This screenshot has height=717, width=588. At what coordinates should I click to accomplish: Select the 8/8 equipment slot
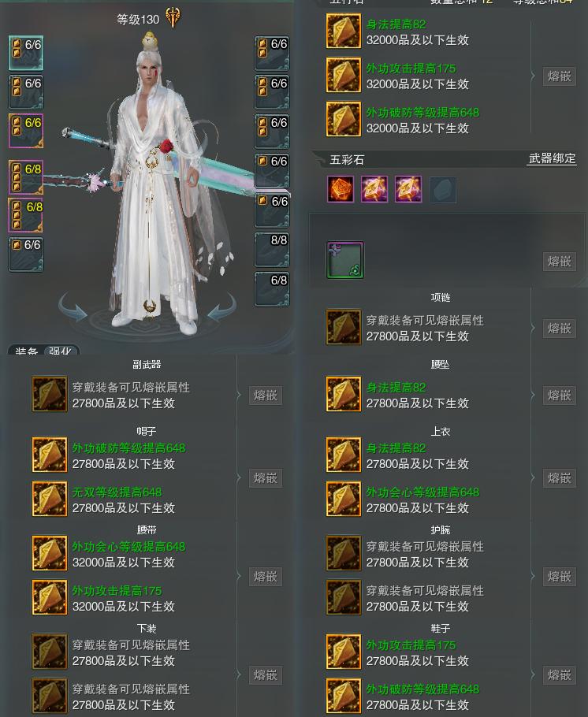coord(272,249)
